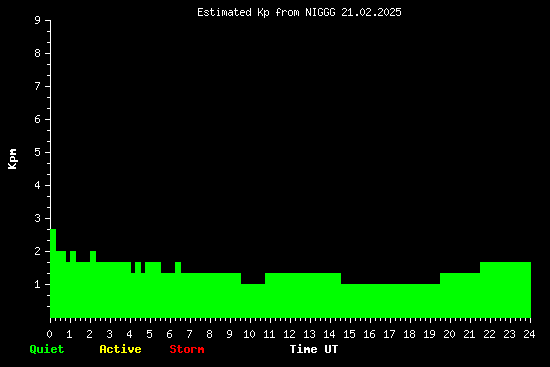
Task: Click the number 1 on the Kp axis
Action: point(38,284)
